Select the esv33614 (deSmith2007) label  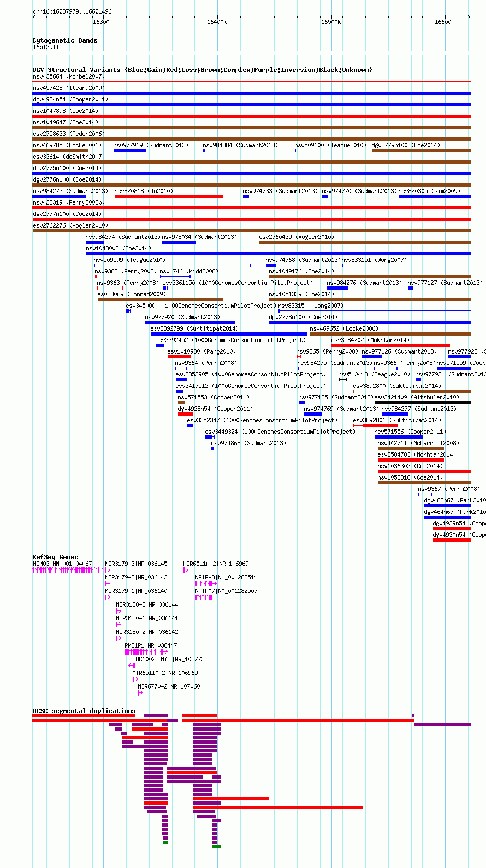click(68, 157)
